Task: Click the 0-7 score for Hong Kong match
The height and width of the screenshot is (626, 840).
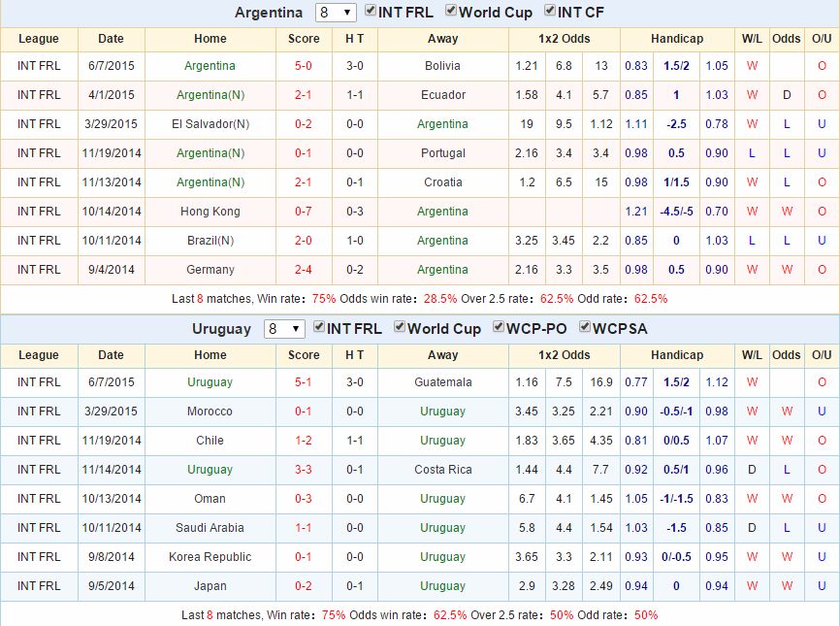Action: click(x=304, y=212)
